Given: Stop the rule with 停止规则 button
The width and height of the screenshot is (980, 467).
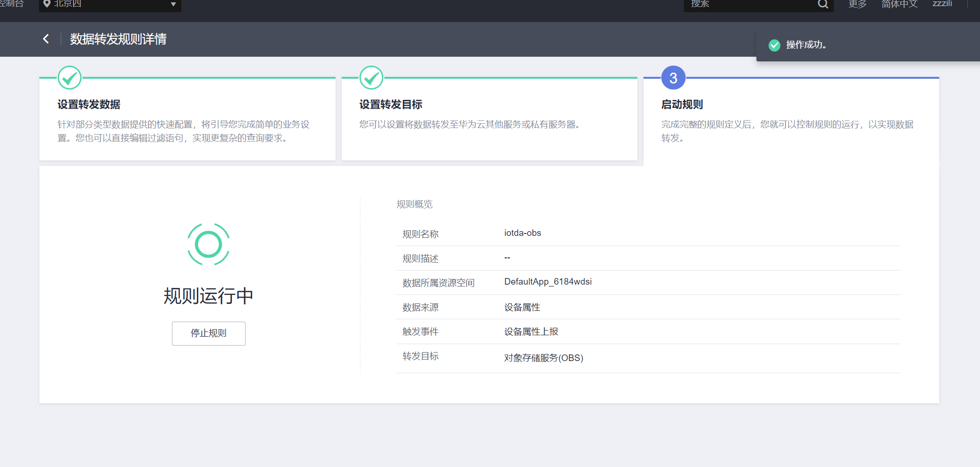Looking at the screenshot, I should (209, 333).
